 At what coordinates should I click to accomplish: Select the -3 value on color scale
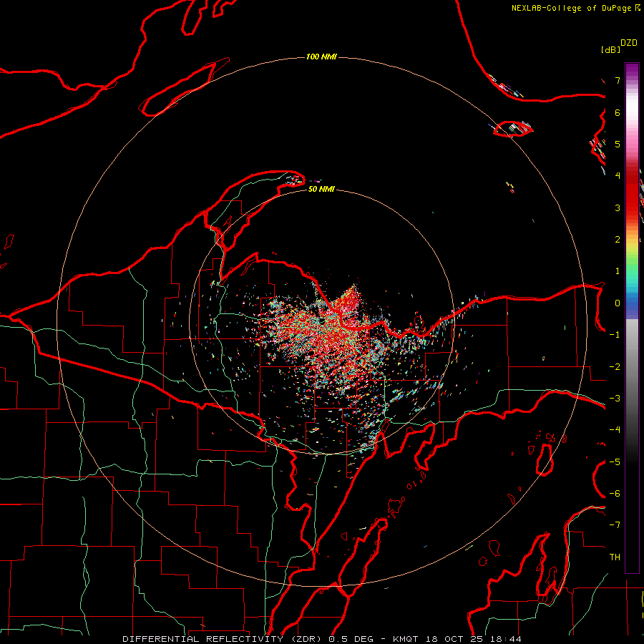615,399
